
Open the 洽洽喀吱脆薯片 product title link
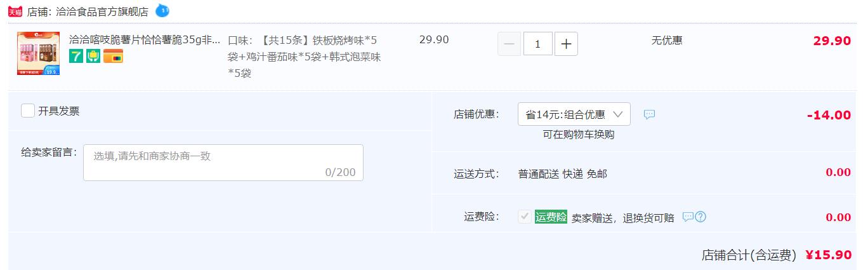coord(145,39)
